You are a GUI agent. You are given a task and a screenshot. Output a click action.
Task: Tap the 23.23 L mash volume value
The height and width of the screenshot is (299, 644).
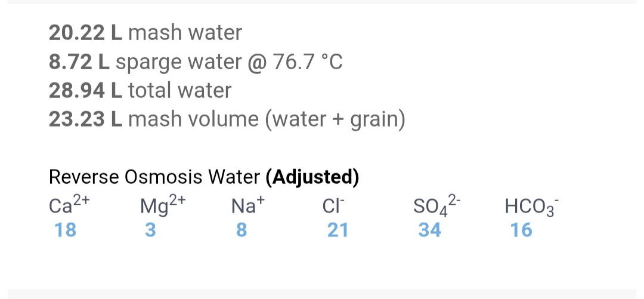click(x=85, y=119)
